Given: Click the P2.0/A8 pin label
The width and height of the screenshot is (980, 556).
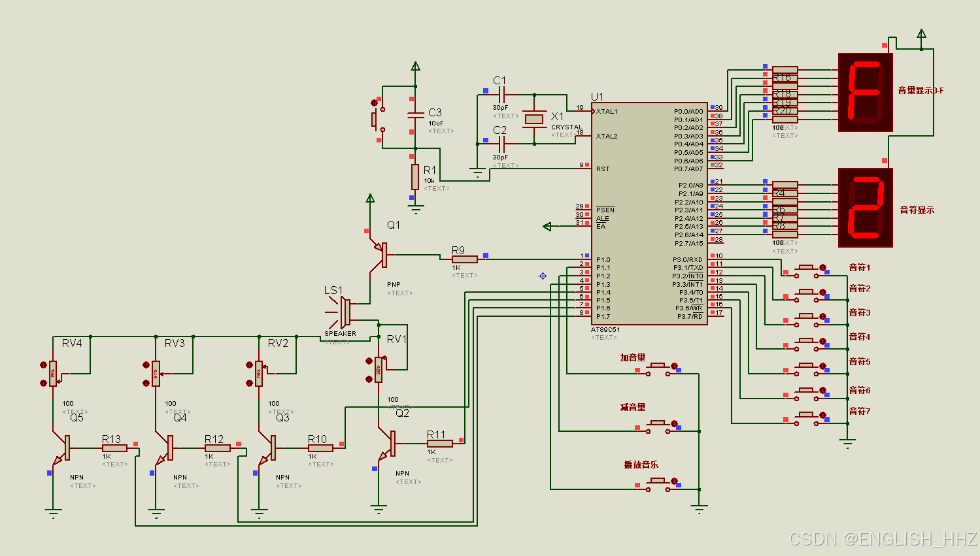Looking at the screenshot, I should coord(690,185).
